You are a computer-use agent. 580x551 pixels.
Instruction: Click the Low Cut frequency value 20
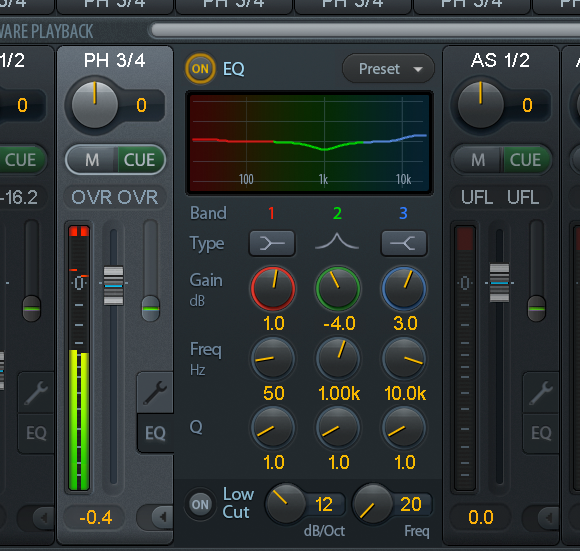point(411,504)
